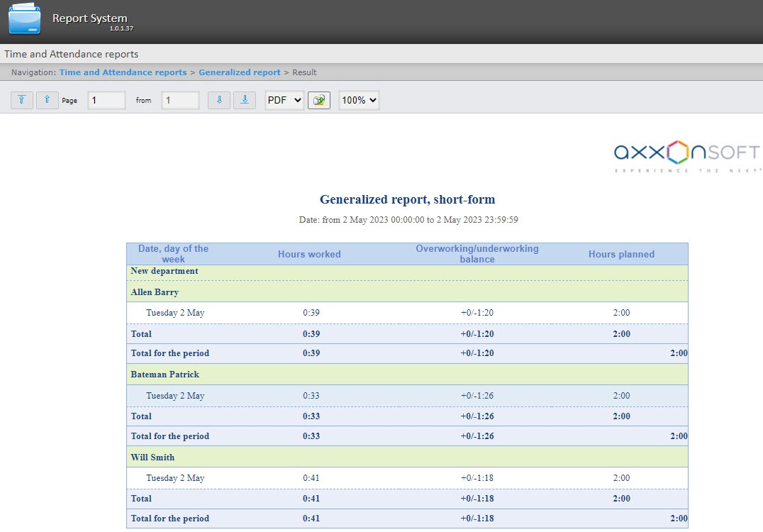Image resolution: width=763 pixels, height=532 pixels.
Task: Select the Will Smith employee row
Action: pyautogui.click(x=152, y=458)
